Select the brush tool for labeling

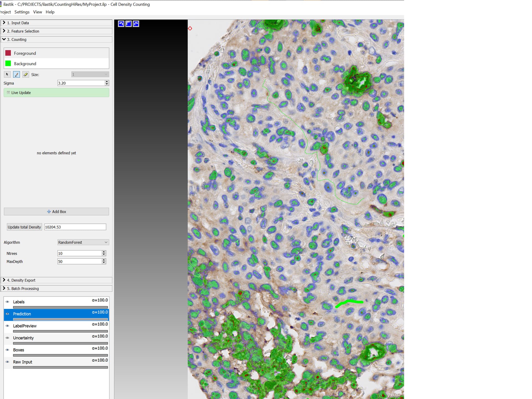tap(16, 74)
